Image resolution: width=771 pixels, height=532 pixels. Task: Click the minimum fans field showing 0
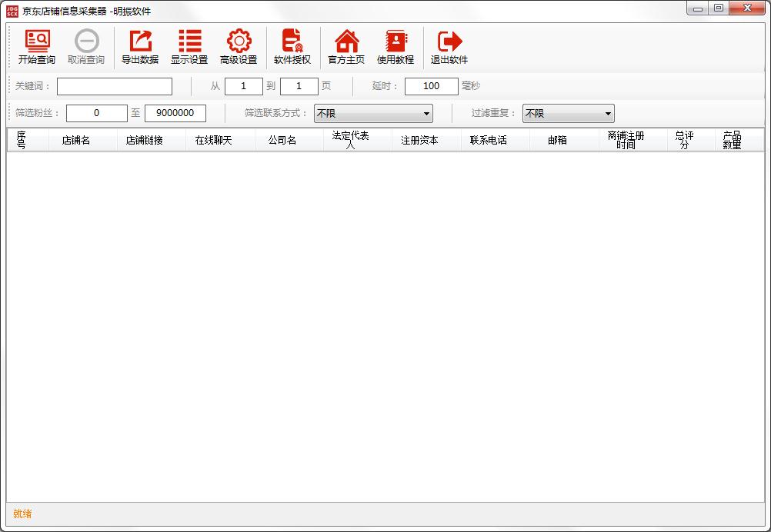tap(97, 114)
